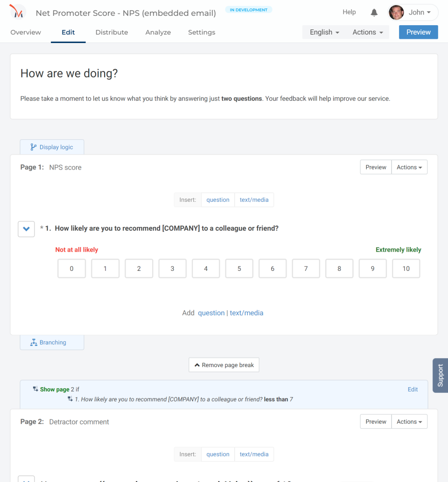Image resolution: width=448 pixels, height=482 pixels.
Task: Click the Preview button
Action: click(418, 32)
